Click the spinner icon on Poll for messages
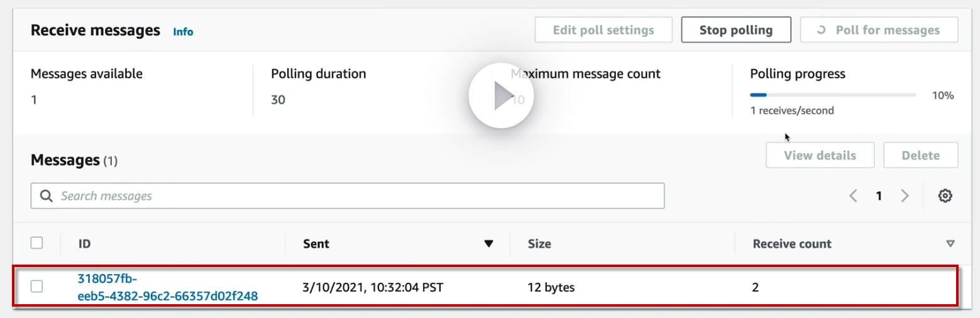Screen dimensions: 980x318 [821, 30]
